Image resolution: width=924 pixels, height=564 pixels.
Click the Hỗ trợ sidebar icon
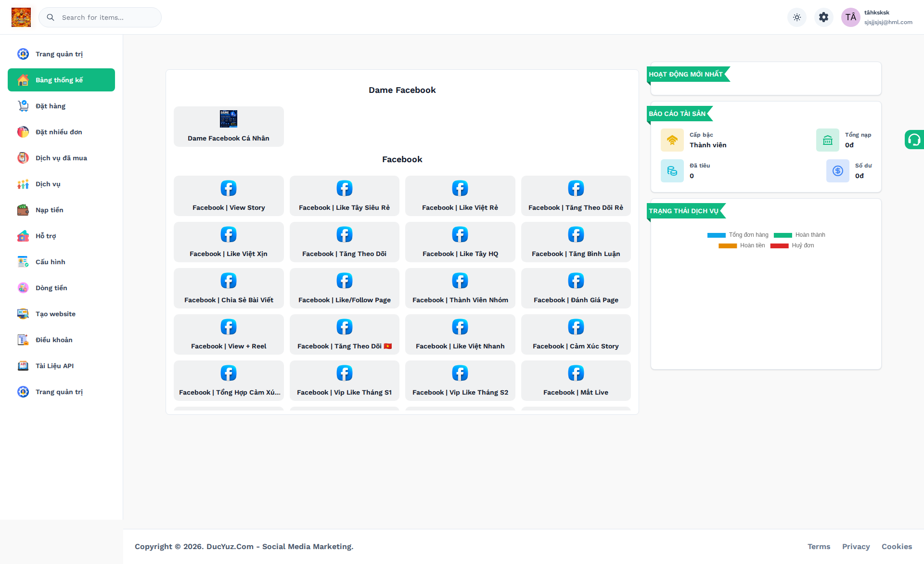click(x=23, y=236)
